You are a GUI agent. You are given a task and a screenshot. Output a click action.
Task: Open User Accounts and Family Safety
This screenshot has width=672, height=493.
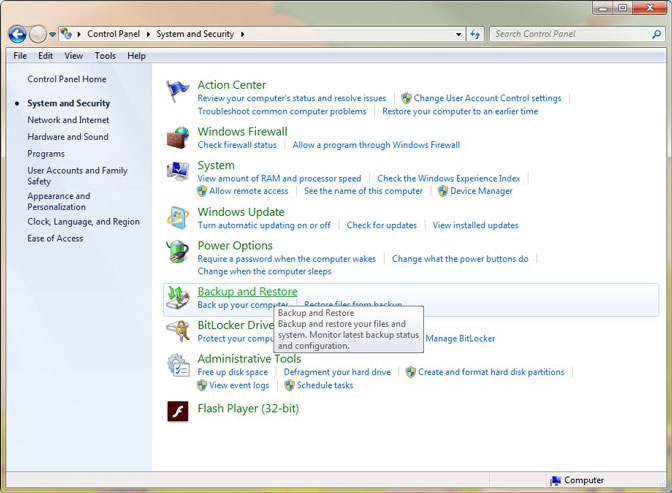pos(77,176)
